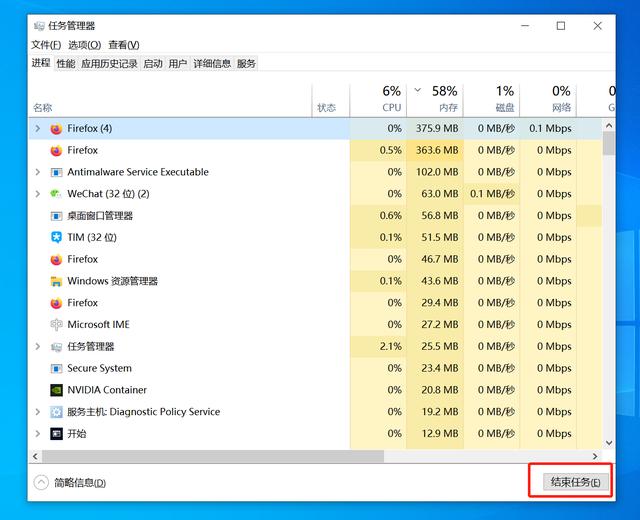
Task: Expand the Firefox (4) process group
Action: click(38, 129)
